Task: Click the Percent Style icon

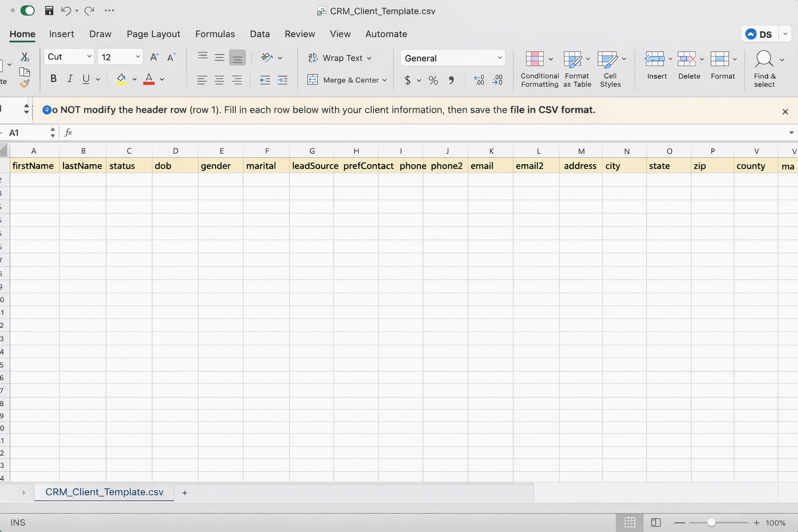Action: [433, 80]
